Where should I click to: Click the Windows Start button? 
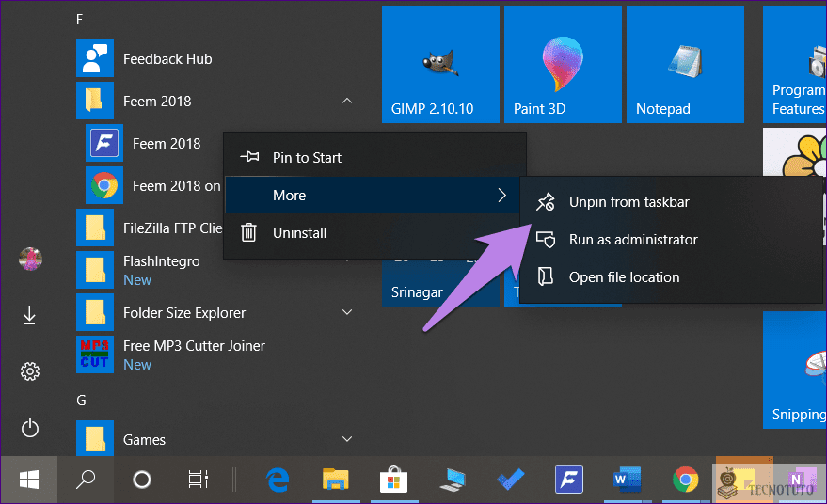pyautogui.click(x=29, y=480)
